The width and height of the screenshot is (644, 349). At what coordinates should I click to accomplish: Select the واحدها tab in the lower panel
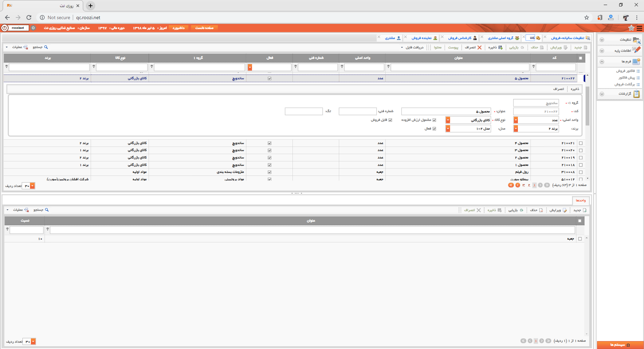pyautogui.click(x=581, y=200)
